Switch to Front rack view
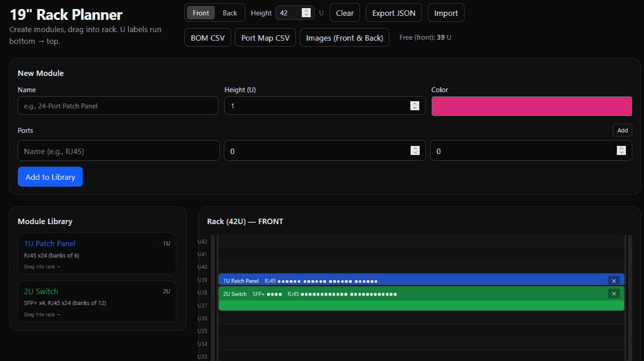 point(201,13)
